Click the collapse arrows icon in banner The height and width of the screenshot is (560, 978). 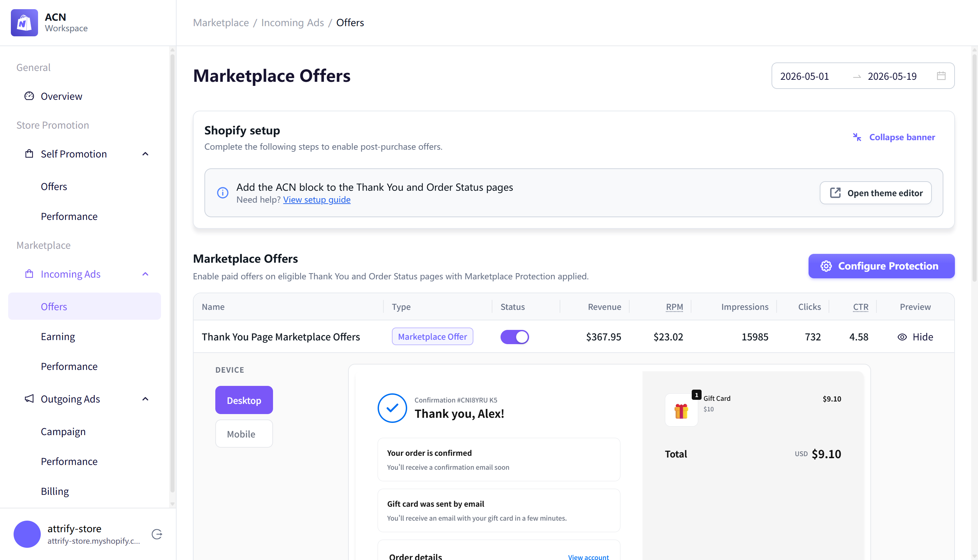(x=857, y=137)
